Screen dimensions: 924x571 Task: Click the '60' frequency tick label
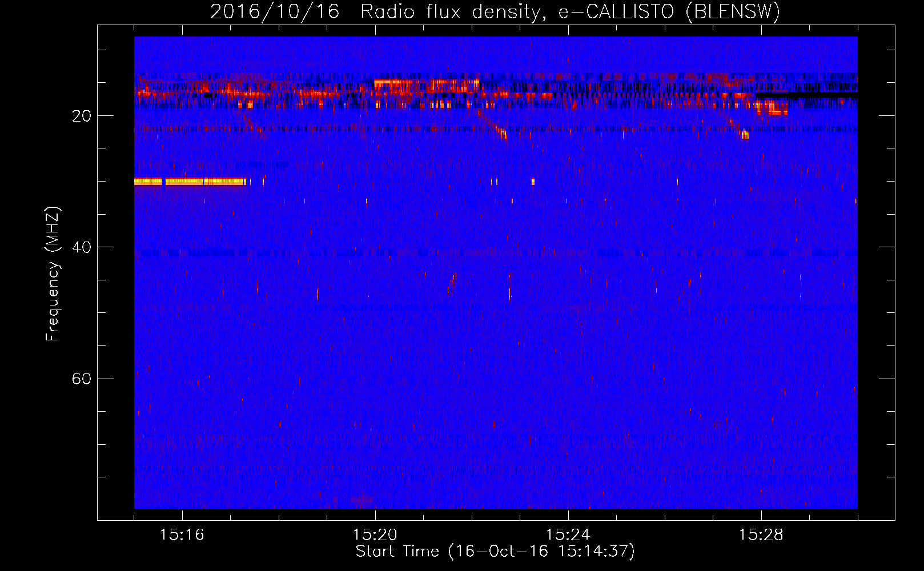[82, 379]
